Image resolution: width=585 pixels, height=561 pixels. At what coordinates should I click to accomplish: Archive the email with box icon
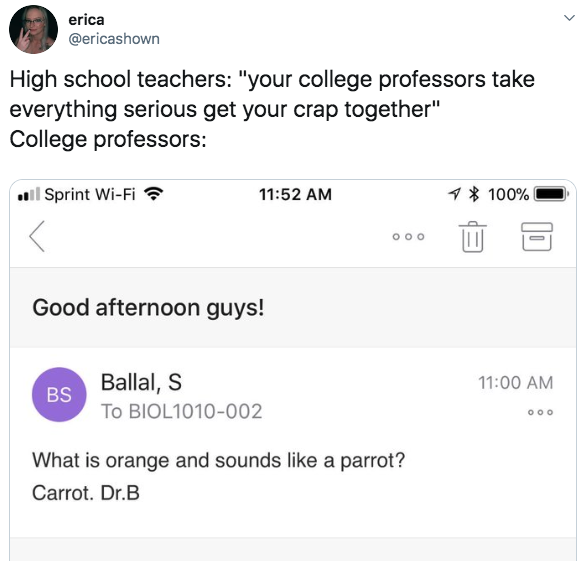pyautogui.click(x=537, y=236)
